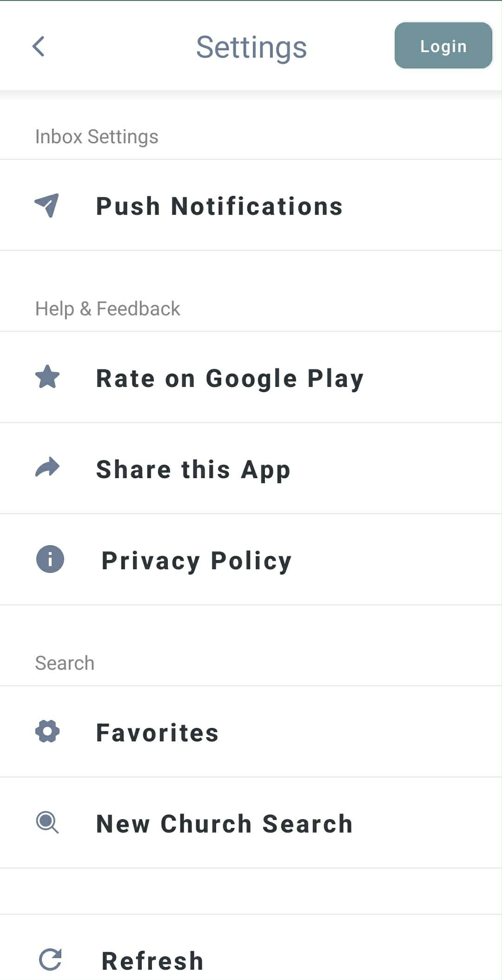The width and height of the screenshot is (502, 980).
Task: Click the star rating icon
Action: [47, 377]
